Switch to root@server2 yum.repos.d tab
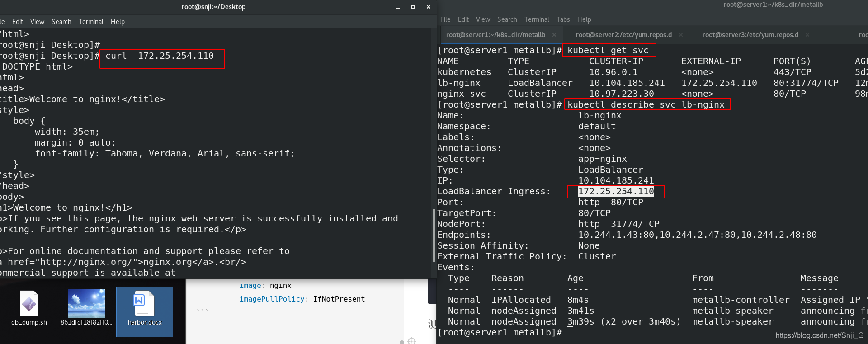This screenshot has width=868, height=344. tap(624, 35)
